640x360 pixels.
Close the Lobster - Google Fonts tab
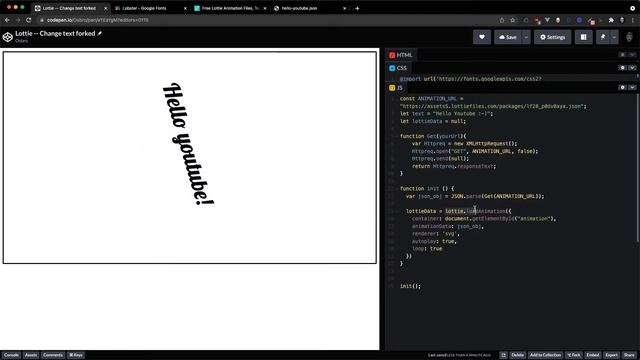pyautogui.click(x=185, y=8)
